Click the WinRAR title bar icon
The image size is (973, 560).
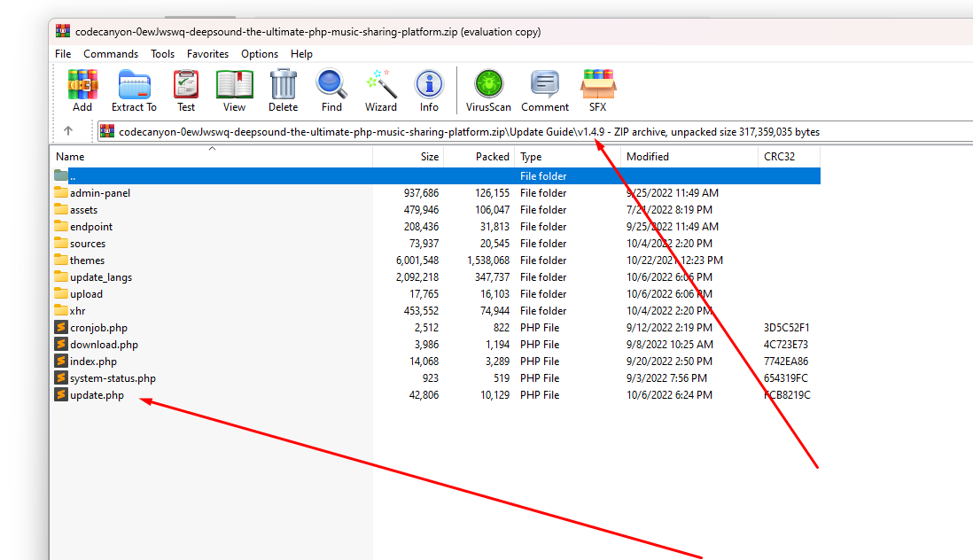[x=63, y=31]
